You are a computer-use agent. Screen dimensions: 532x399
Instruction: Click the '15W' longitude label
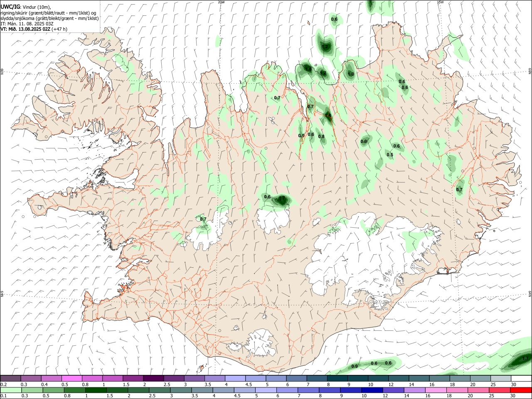coord(440,2)
